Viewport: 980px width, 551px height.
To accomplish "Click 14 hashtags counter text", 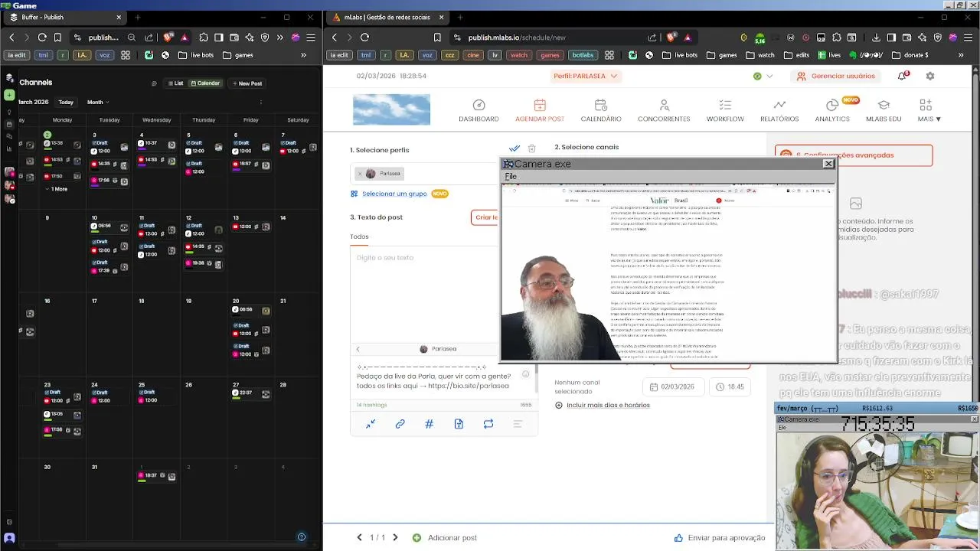I will pyautogui.click(x=372, y=405).
